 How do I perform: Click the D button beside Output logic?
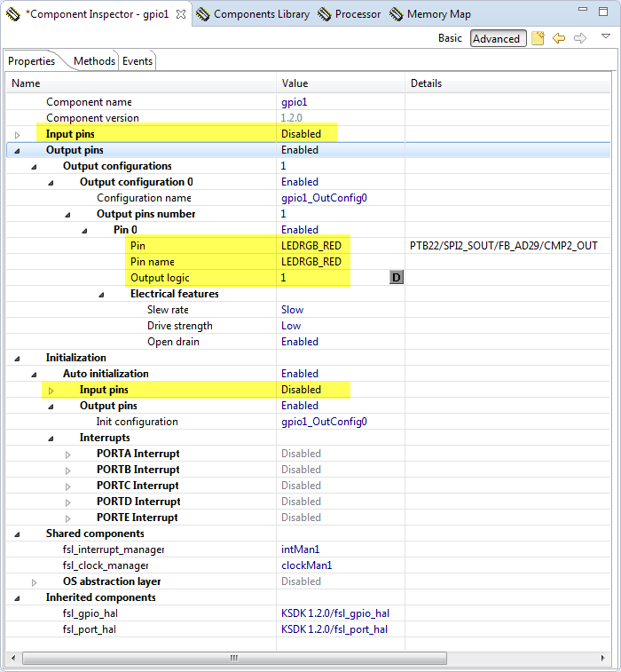pos(397,278)
